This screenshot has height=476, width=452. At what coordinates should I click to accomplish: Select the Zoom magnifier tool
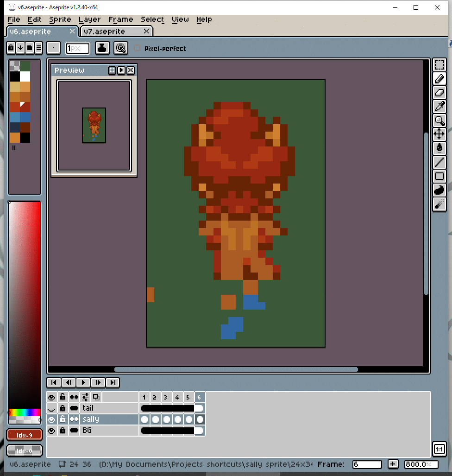point(439,121)
